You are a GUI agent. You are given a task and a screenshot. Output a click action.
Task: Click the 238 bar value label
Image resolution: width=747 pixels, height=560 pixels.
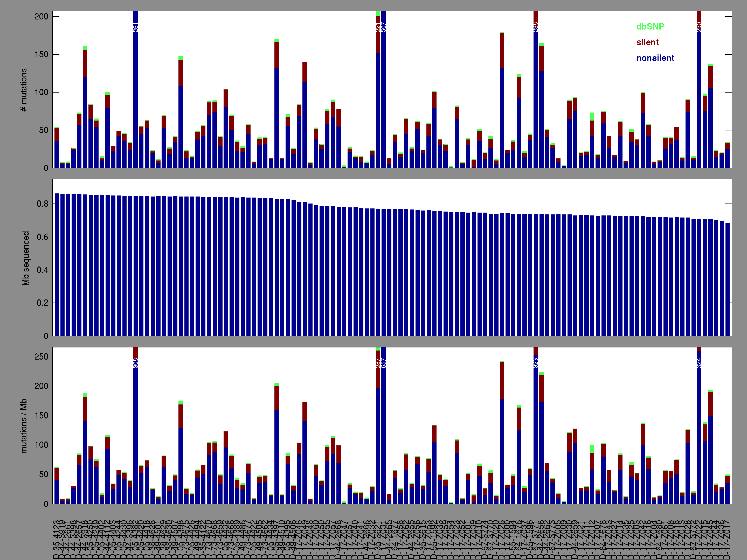click(536, 27)
